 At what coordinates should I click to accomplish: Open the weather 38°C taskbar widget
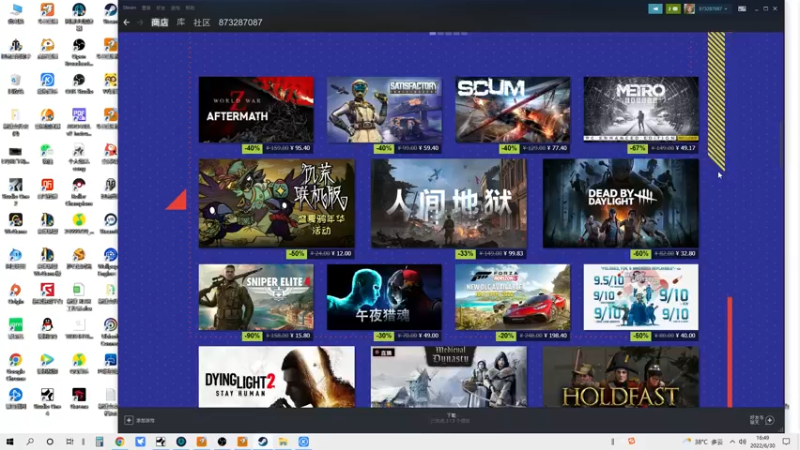pos(704,441)
